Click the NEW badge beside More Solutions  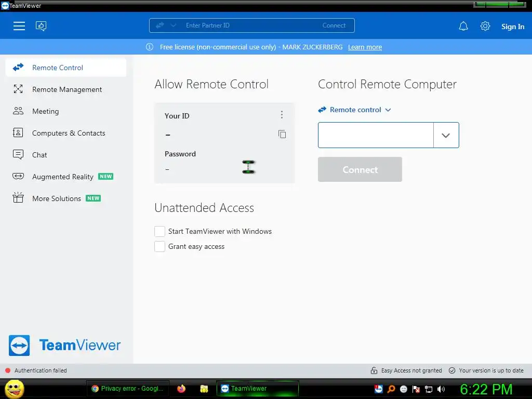[x=94, y=198]
